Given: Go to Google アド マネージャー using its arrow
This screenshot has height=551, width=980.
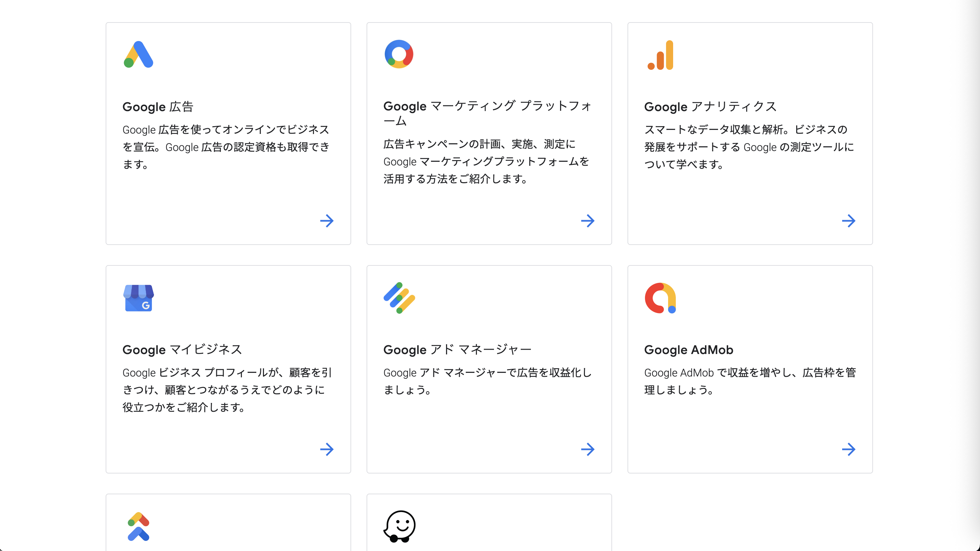Looking at the screenshot, I should [x=588, y=449].
